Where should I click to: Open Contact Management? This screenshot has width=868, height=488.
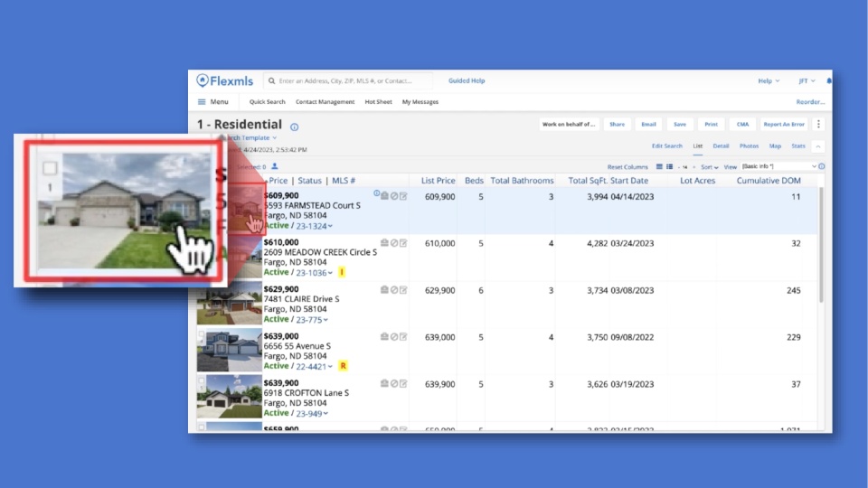325,102
